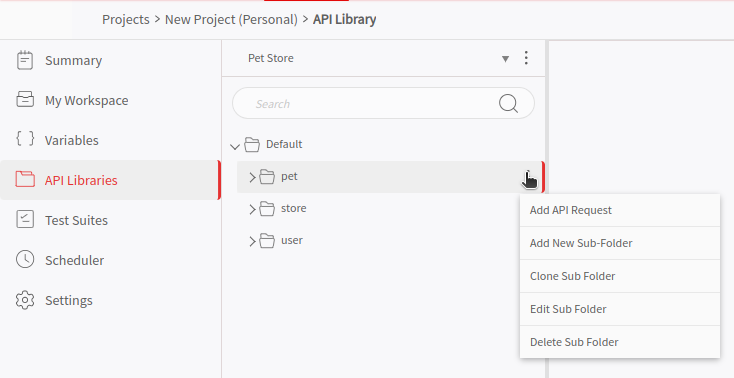Screen dimensions: 734x378
Task: Open the Summary page icon
Action: tap(25, 60)
